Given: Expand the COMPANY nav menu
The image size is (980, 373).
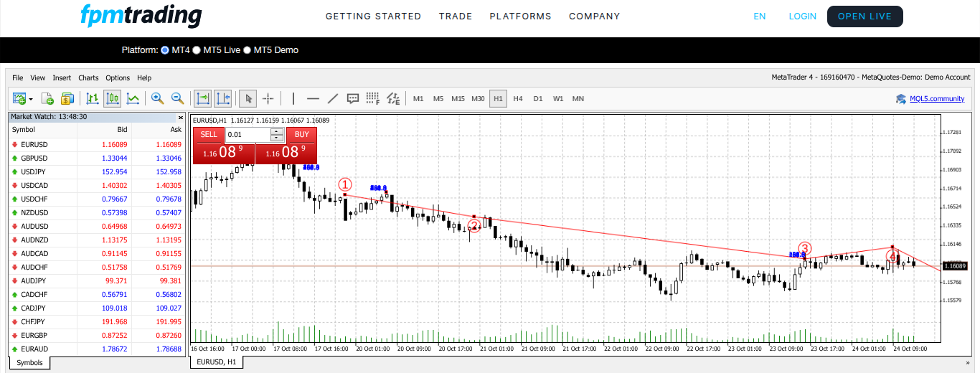Looking at the screenshot, I should (x=594, y=16).
